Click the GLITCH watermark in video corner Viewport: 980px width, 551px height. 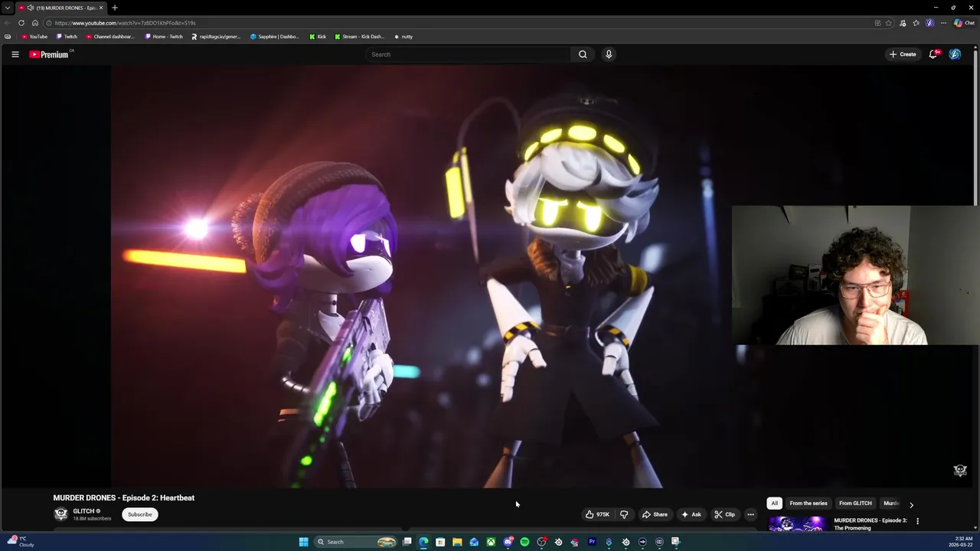(x=960, y=470)
